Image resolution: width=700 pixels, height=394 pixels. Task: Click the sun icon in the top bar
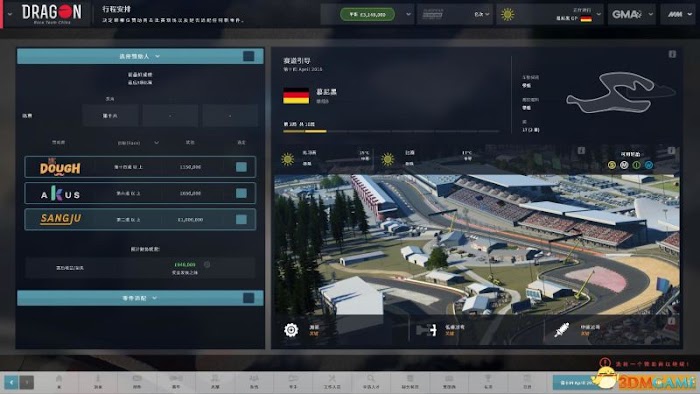[508, 14]
